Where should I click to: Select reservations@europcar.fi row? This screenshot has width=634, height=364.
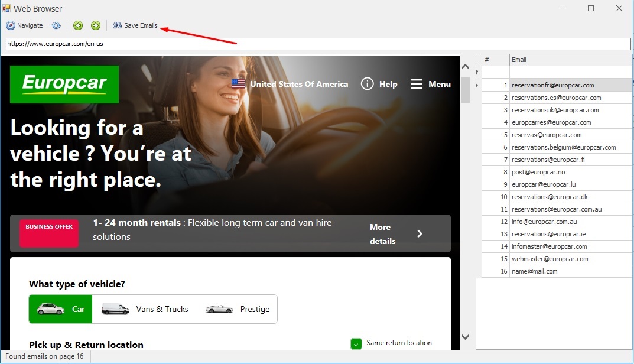(557, 160)
